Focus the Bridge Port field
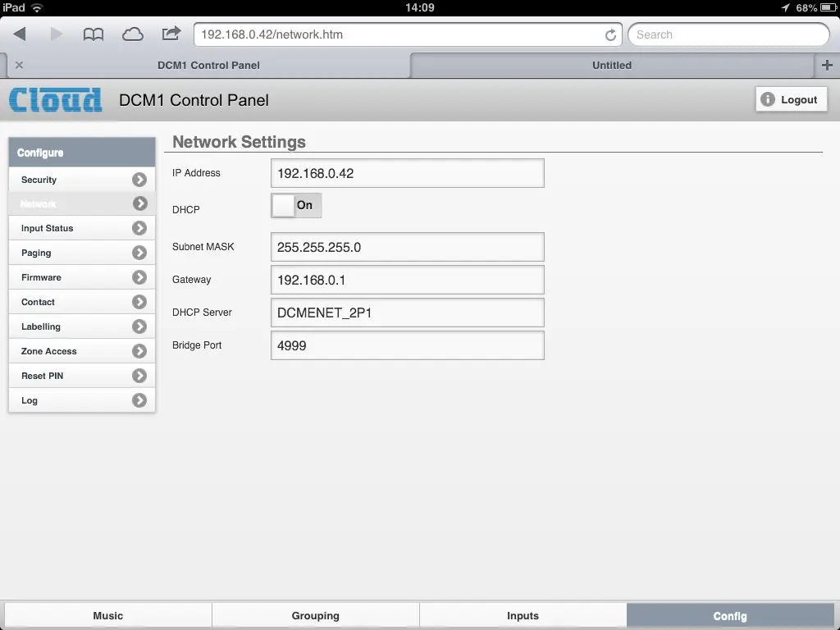 click(x=407, y=345)
